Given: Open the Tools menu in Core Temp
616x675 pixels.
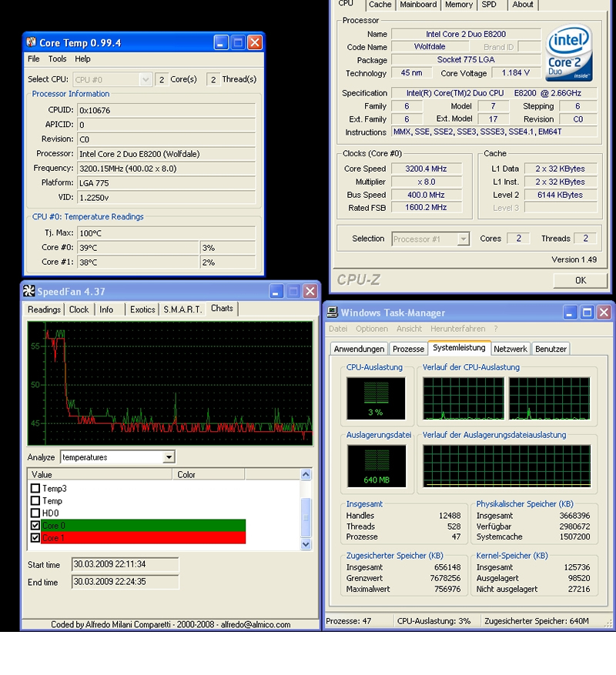Looking at the screenshot, I should tap(57, 59).
